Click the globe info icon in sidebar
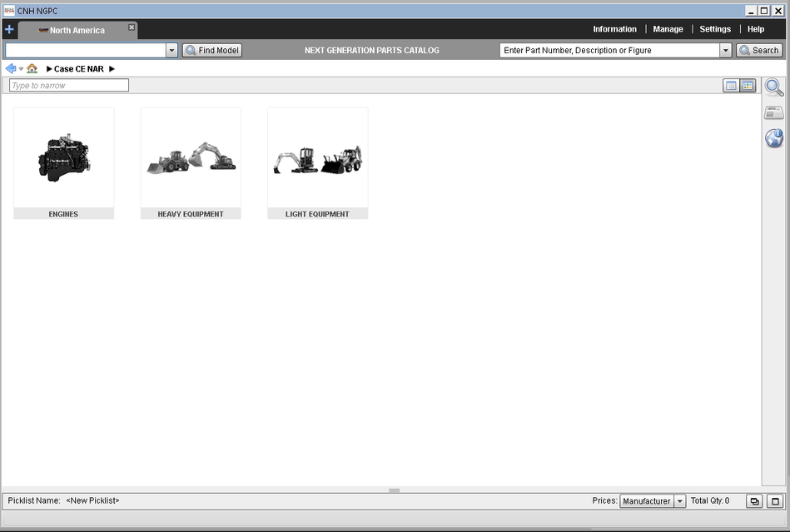The width and height of the screenshot is (790, 532). click(774, 138)
